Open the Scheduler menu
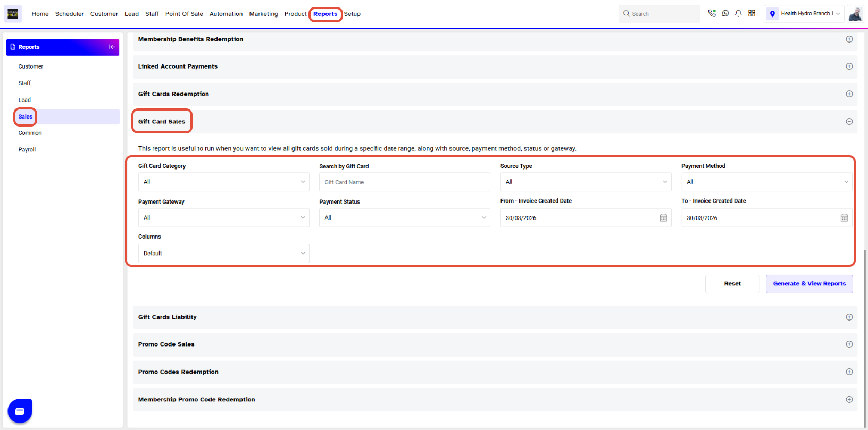 70,14
